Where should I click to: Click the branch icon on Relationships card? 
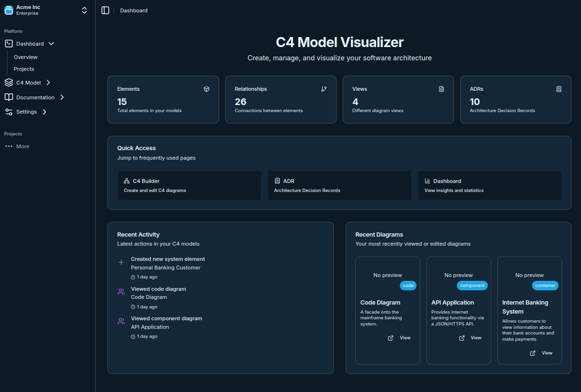[324, 89]
